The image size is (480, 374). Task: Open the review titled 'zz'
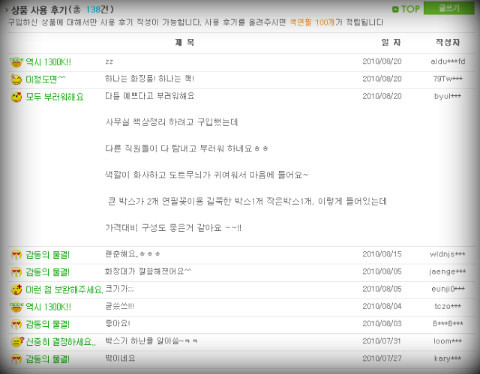tap(109, 62)
